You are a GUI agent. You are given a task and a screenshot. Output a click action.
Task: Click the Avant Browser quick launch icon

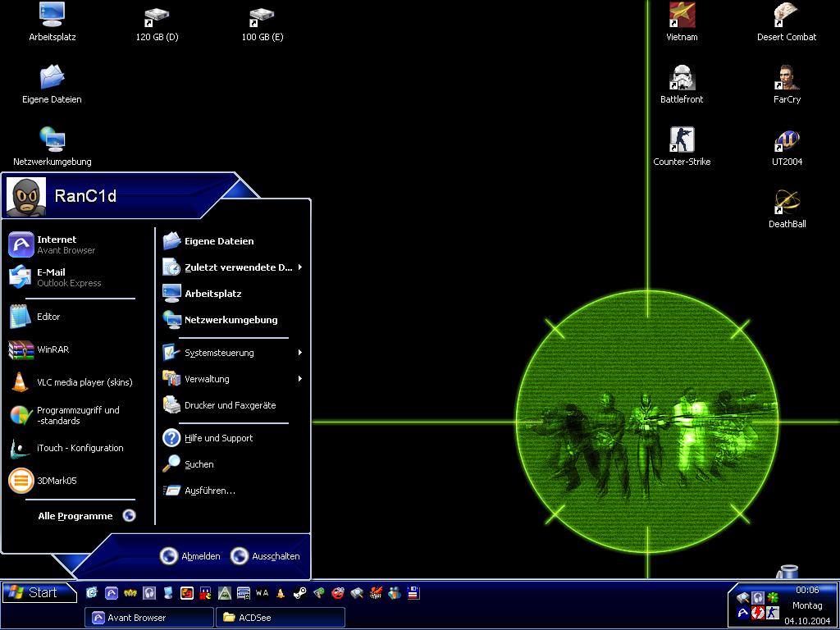(x=111, y=593)
